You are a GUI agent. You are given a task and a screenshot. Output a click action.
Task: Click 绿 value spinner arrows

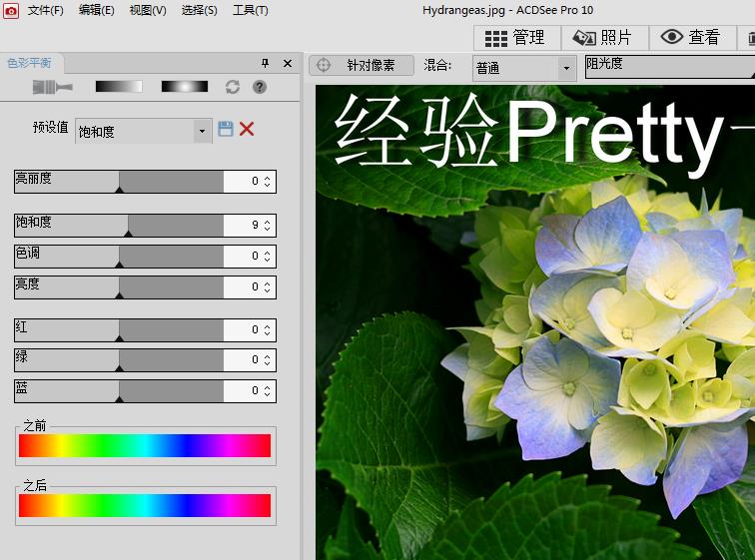point(268,360)
